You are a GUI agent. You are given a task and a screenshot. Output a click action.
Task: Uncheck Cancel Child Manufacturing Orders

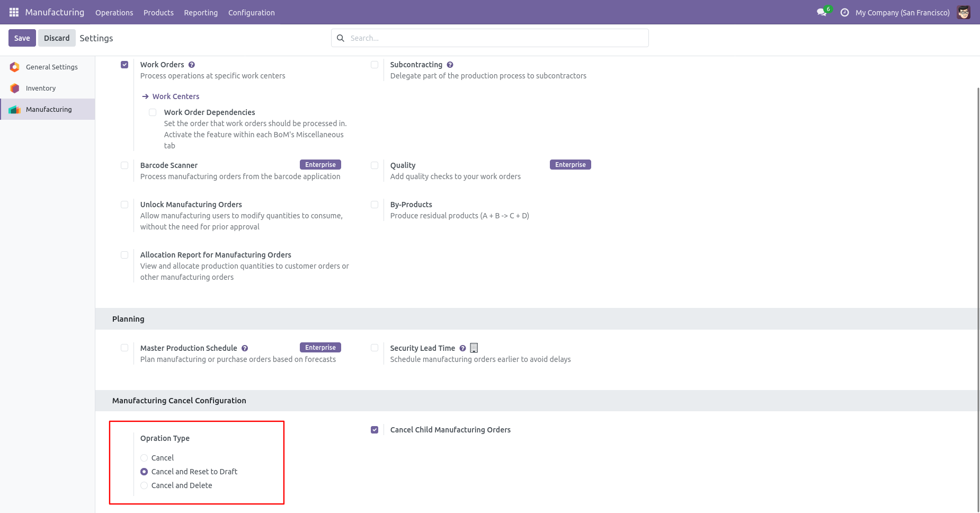coord(375,430)
